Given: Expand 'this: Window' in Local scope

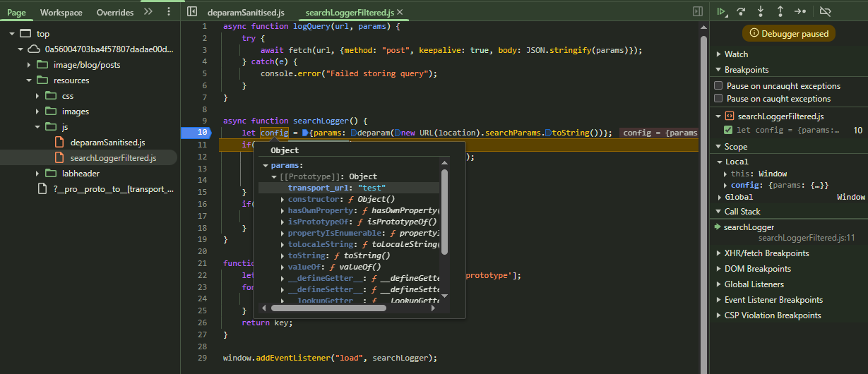Looking at the screenshot, I should (x=725, y=174).
